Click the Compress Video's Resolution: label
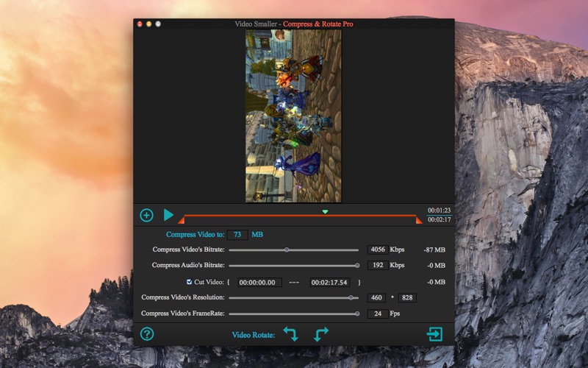 coord(182,297)
